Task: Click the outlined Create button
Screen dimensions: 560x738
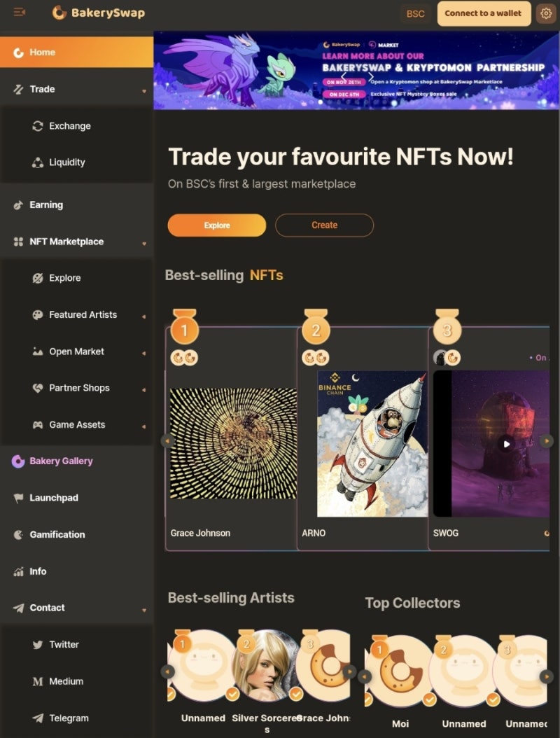Action: tap(324, 225)
